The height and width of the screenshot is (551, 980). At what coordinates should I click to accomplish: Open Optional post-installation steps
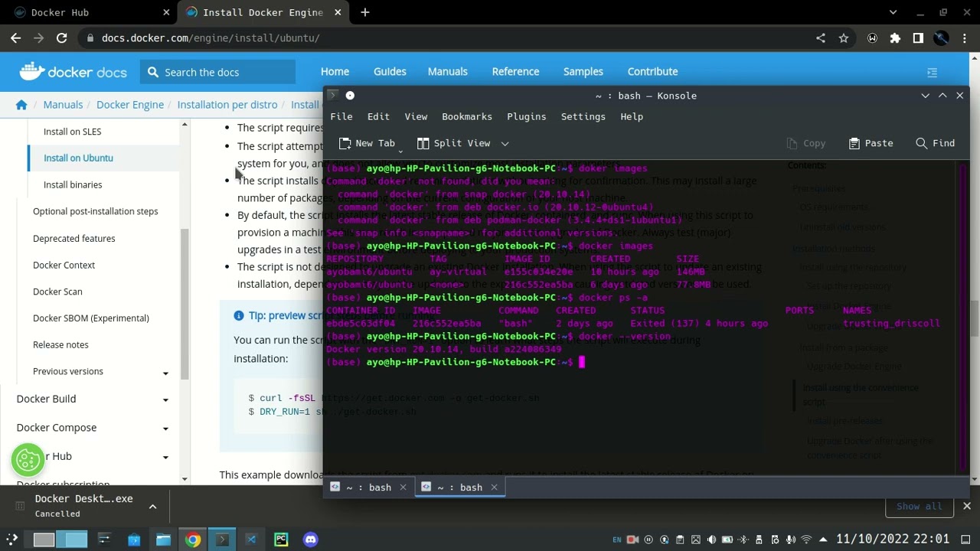95,211
